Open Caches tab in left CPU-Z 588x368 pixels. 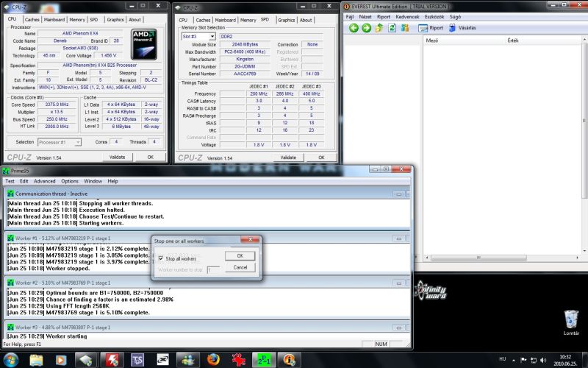[32, 20]
